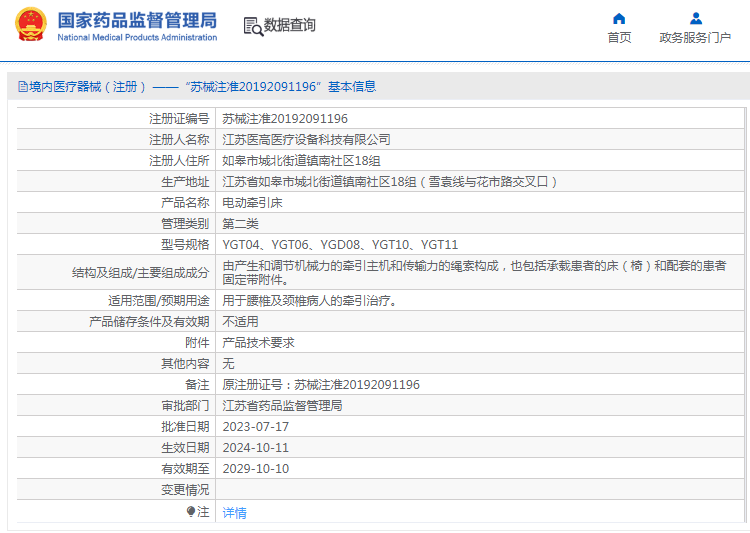Open 政务服务门户 portal menu label

(x=695, y=37)
